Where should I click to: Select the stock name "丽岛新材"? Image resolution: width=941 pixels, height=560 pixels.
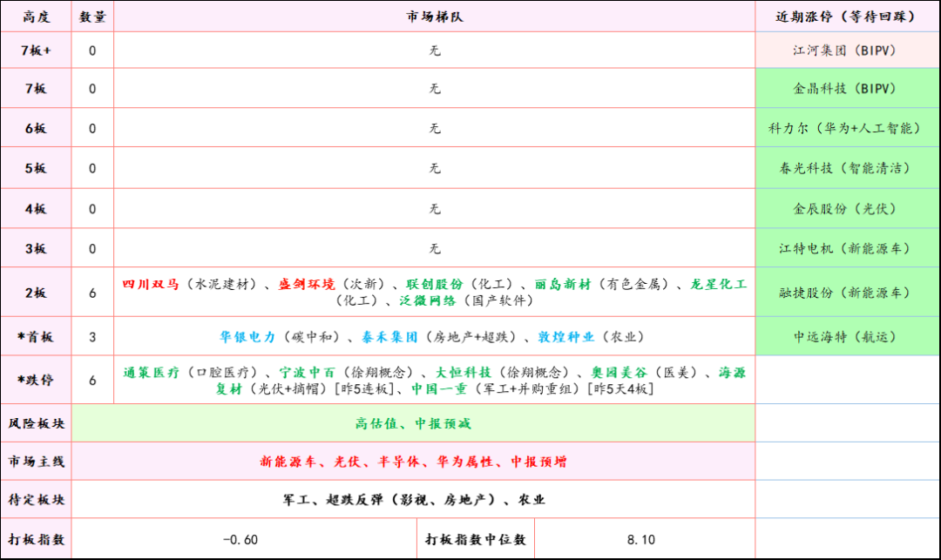coord(563,284)
